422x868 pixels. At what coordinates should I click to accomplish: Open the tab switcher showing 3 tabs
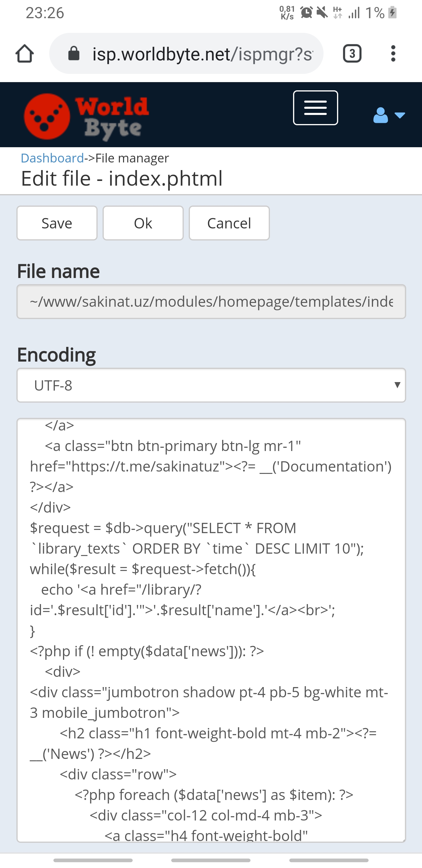pyautogui.click(x=352, y=54)
